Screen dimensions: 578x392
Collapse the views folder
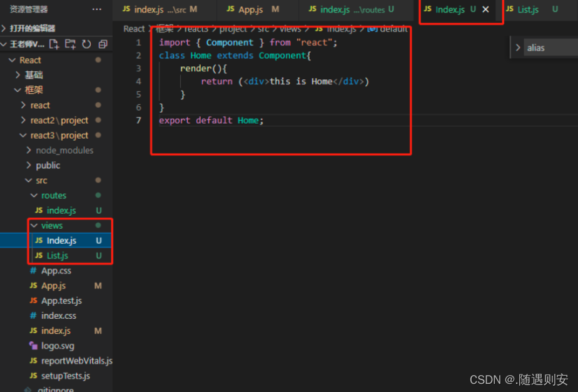[34, 225]
